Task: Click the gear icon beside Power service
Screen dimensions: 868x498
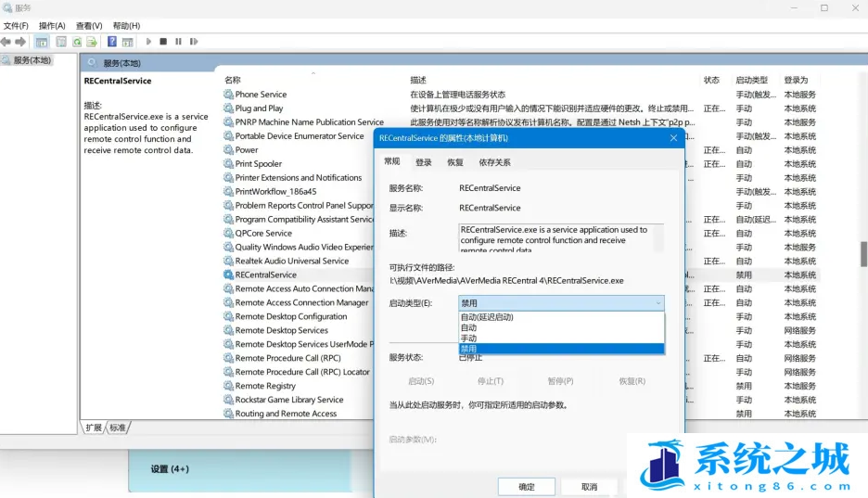Action: (228, 149)
